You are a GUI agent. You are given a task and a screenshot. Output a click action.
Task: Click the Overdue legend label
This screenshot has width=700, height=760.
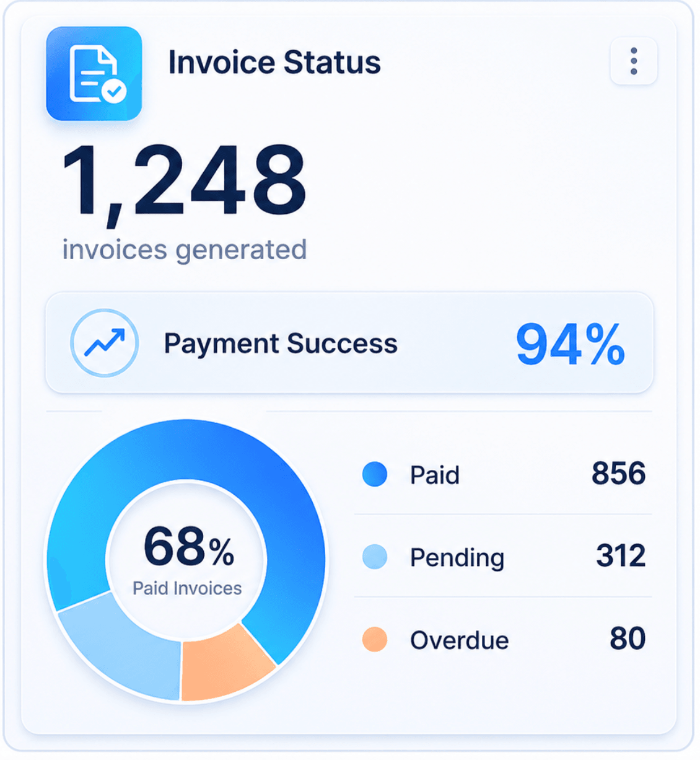(460, 640)
